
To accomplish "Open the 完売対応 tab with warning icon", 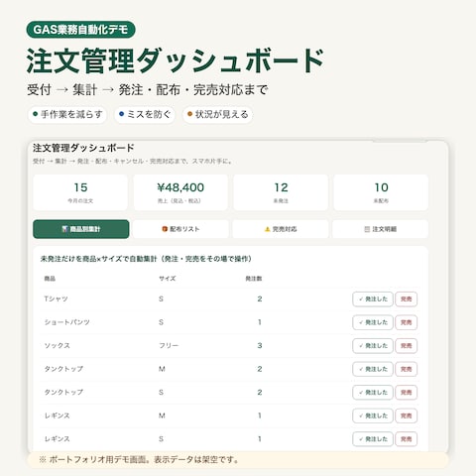I will point(281,229).
